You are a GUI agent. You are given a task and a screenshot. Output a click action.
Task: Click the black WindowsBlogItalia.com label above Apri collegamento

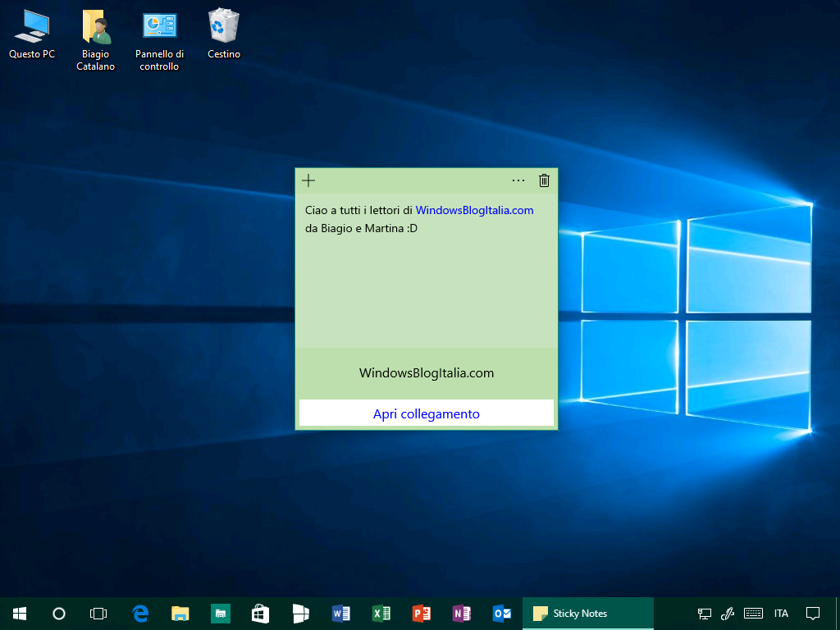click(x=427, y=373)
